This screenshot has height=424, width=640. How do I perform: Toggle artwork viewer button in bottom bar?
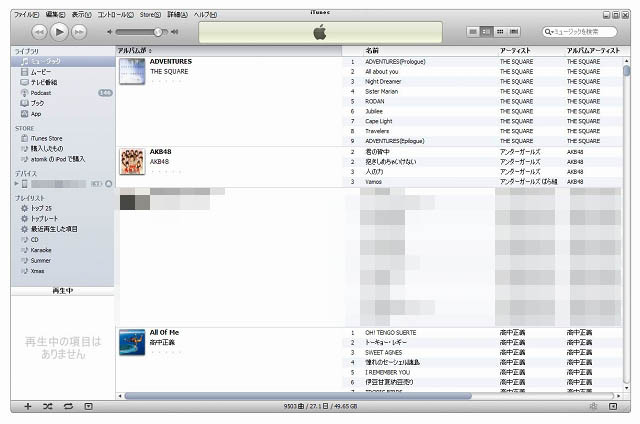pos(89,406)
